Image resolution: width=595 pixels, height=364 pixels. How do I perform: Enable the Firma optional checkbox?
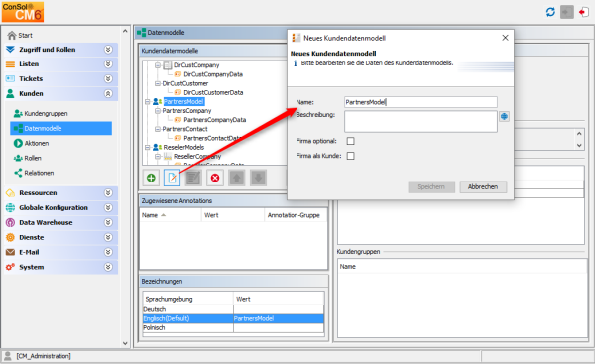351,141
